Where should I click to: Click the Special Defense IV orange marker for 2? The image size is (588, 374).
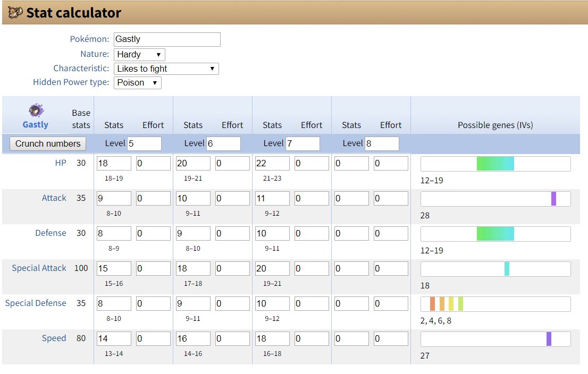pos(432,304)
